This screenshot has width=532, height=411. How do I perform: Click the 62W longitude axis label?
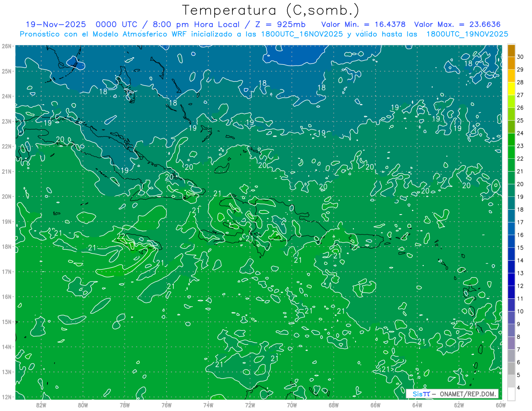[458, 404]
